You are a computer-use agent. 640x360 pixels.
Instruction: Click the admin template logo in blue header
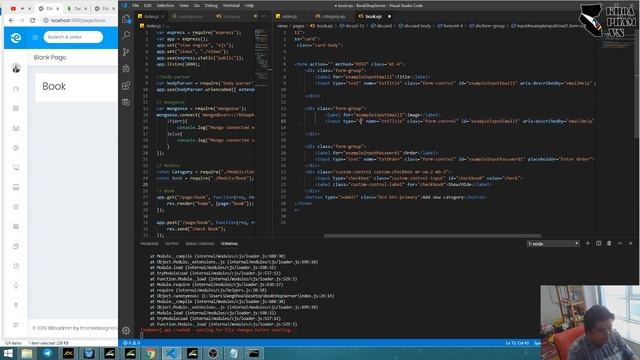[x=16, y=38]
